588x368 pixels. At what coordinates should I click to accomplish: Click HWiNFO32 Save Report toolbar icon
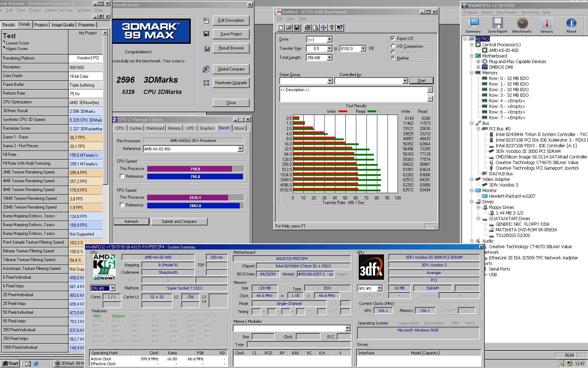(x=497, y=25)
